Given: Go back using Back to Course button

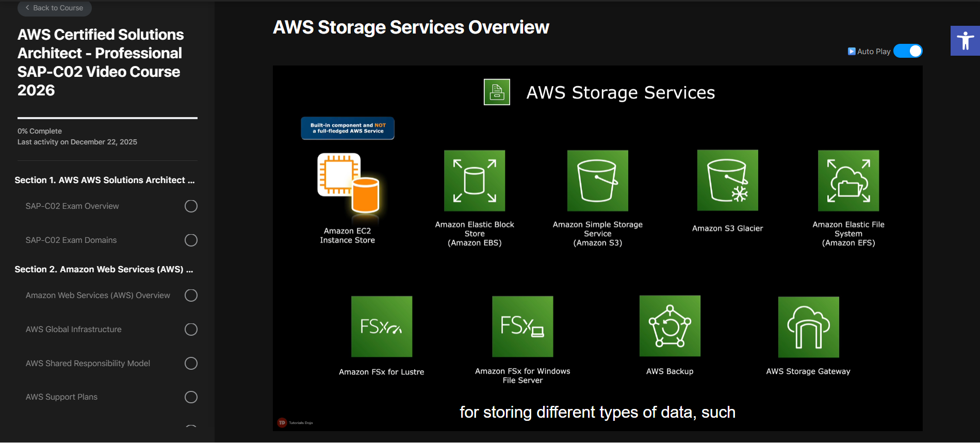Looking at the screenshot, I should click(54, 8).
